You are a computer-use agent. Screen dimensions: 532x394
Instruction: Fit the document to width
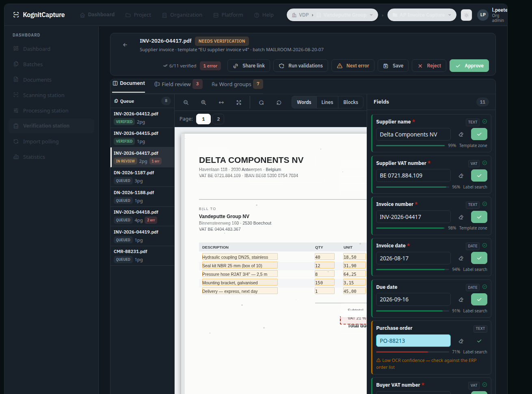(x=221, y=102)
